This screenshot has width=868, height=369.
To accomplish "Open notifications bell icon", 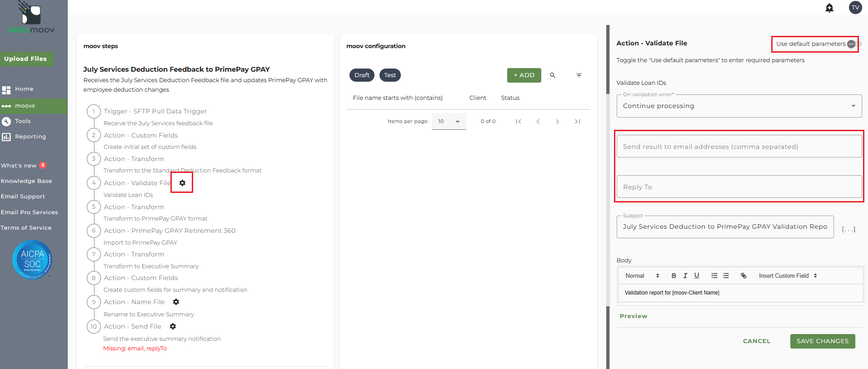I will tap(829, 8).
